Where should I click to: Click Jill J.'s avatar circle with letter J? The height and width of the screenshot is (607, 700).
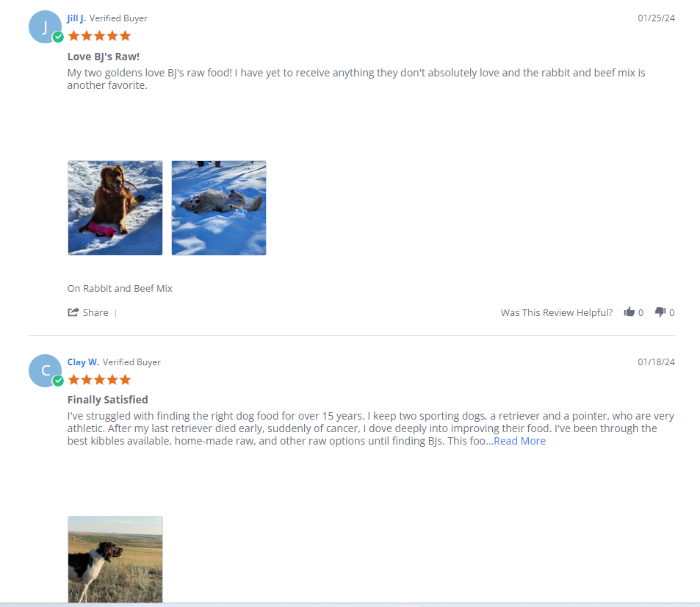click(45, 26)
